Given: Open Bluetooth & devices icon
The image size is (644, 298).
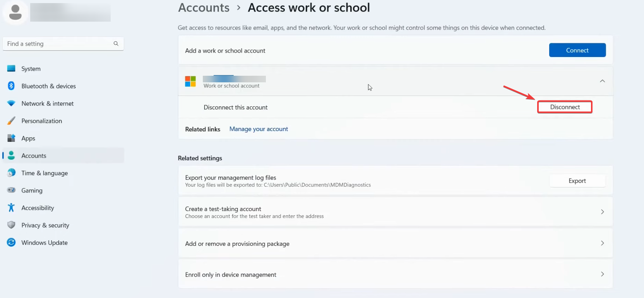Looking at the screenshot, I should (11, 86).
